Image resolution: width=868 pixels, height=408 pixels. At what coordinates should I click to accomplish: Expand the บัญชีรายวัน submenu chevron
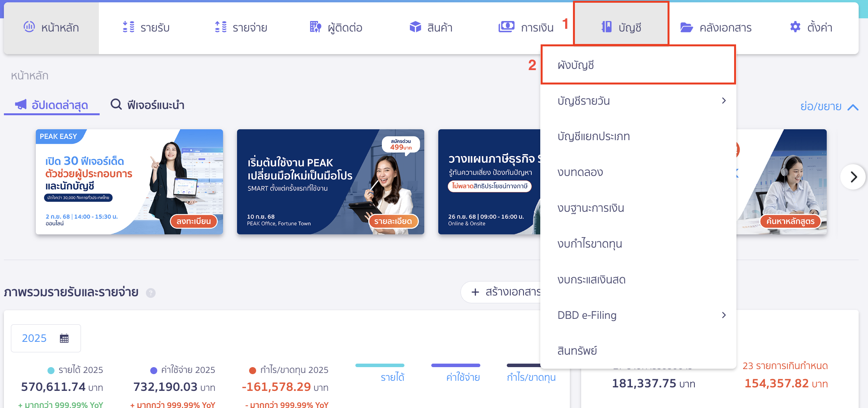click(724, 100)
